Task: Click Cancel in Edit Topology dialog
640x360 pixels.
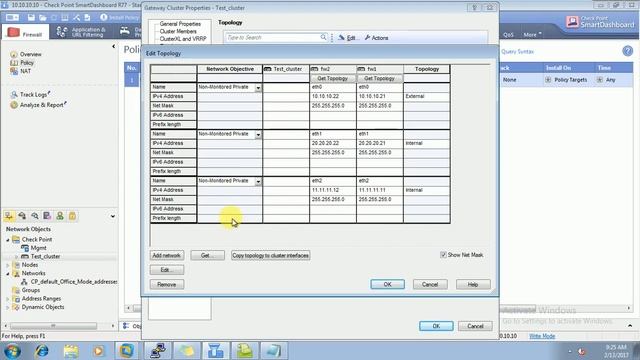Action: tap(430, 284)
